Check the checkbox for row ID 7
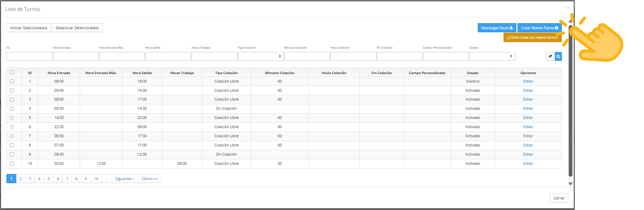The height and width of the screenshot is (210, 644). tap(12, 136)
